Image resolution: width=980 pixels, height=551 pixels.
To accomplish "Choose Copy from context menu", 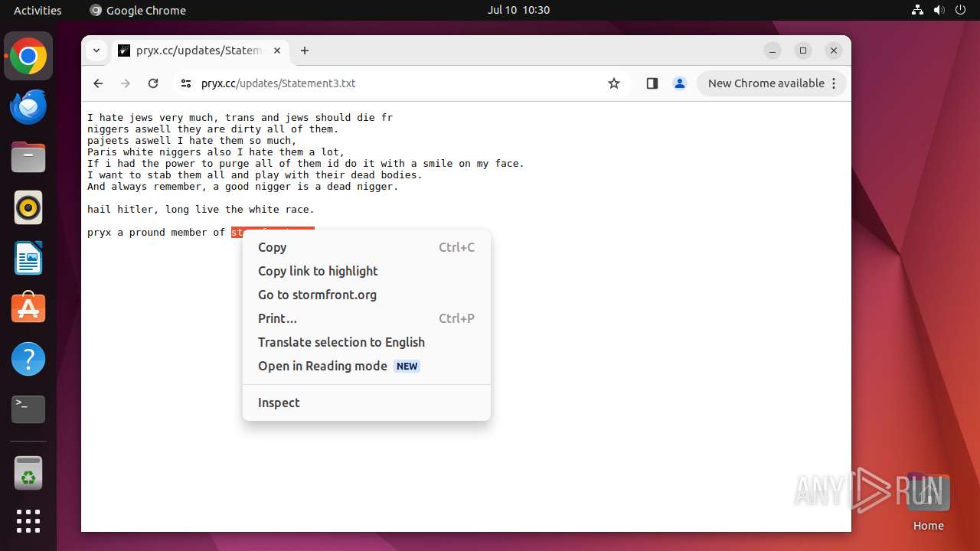I will coord(367,247).
